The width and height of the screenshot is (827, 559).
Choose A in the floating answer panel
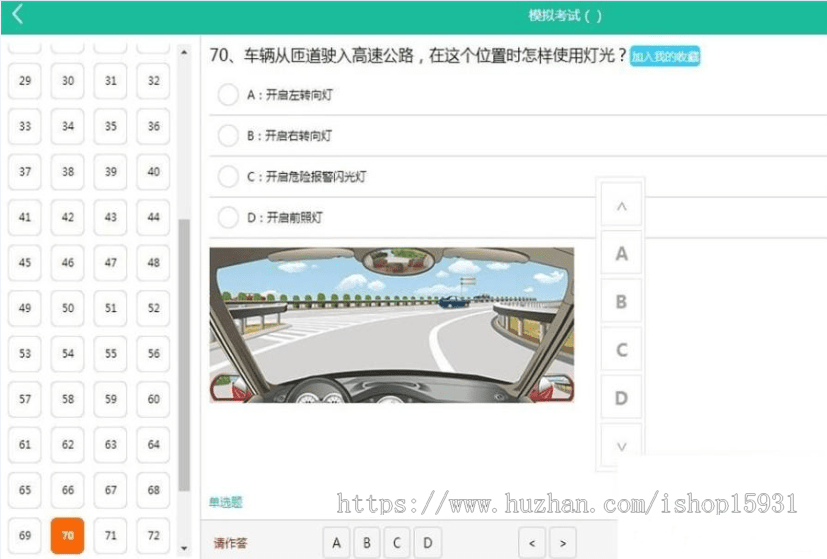coord(621,254)
